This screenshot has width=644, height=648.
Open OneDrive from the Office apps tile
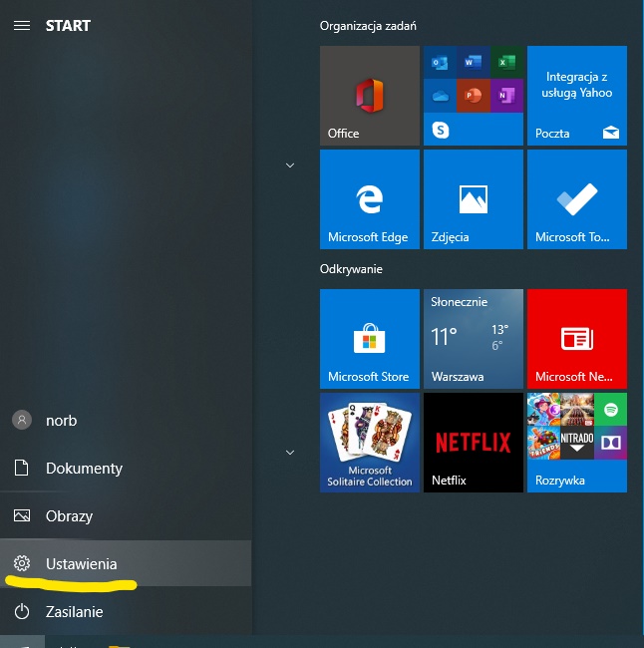(x=440, y=96)
